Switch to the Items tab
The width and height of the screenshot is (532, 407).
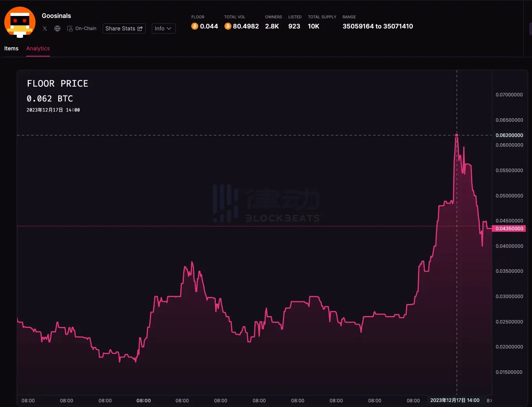(x=11, y=48)
